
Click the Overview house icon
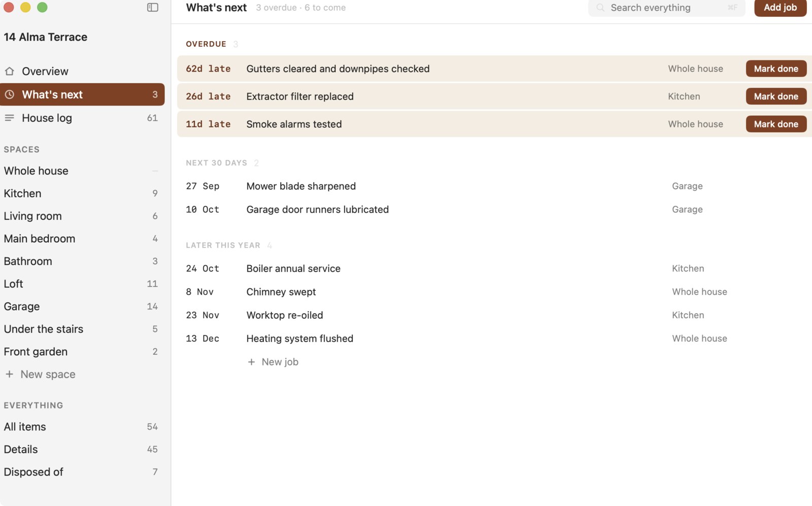coord(9,71)
